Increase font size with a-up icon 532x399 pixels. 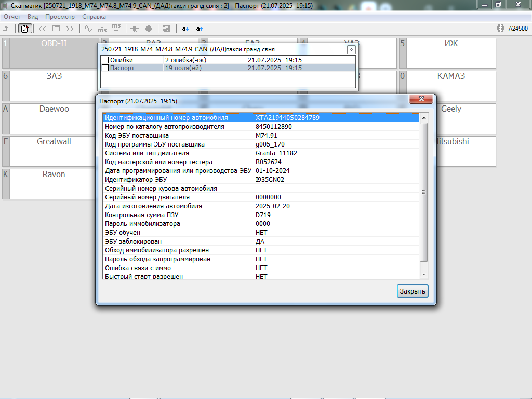tap(199, 29)
